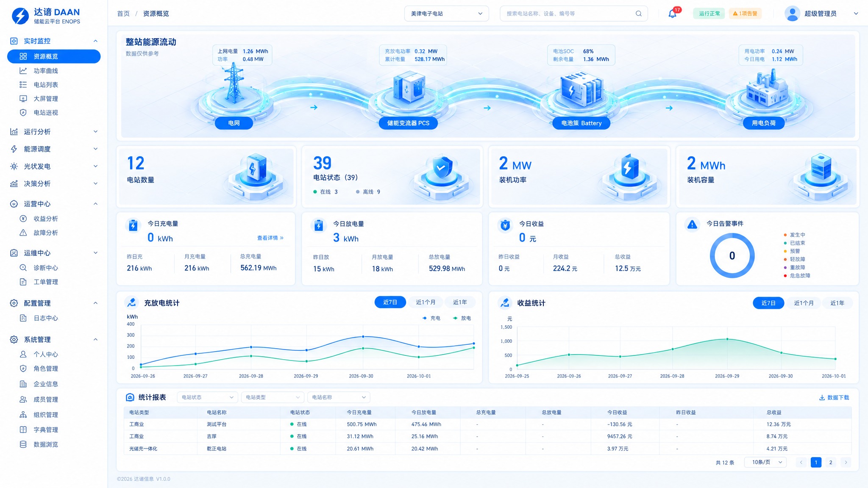Select 近1年 tab in 收益统计
Image resolution: width=868 pixels, height=488 pixels.
click(x=837, y=303)
